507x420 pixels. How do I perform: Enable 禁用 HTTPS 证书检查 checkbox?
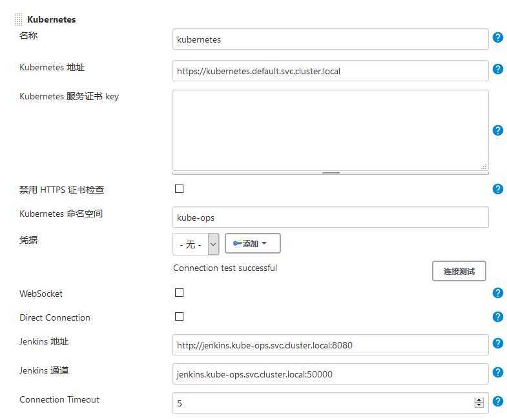179,188
